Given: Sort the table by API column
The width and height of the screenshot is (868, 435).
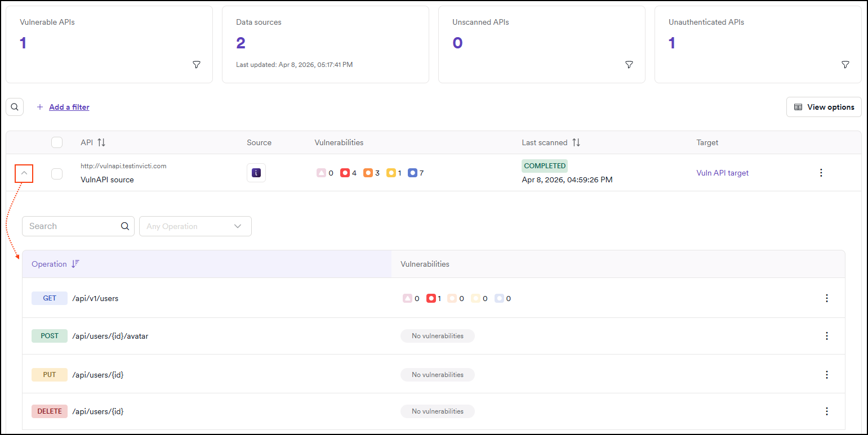Looking at the screenshot, I should click(101, 142).
